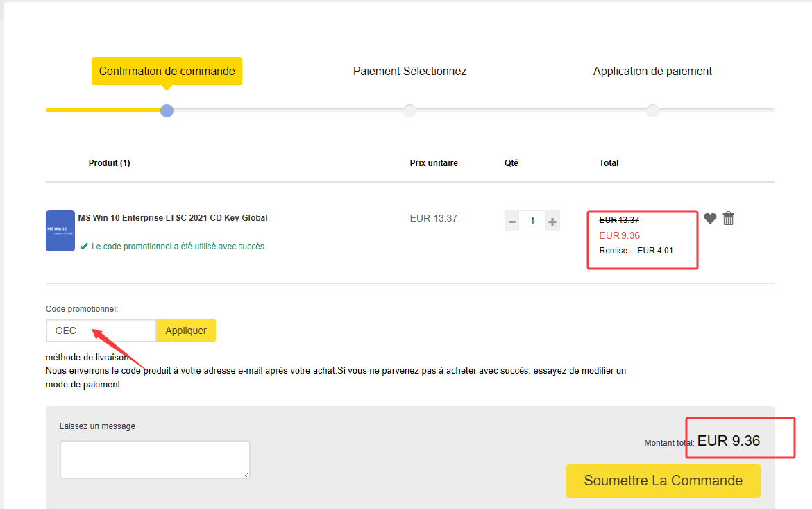Click the blue progress step marker
This screenshot has width=812, height=509.
click(x=167, y=110)
